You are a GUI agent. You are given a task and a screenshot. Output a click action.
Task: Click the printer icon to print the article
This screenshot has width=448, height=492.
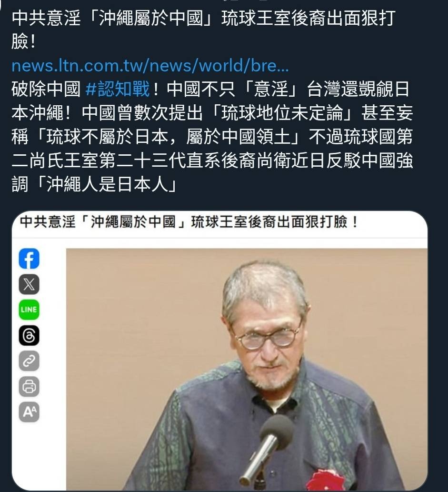29,386
